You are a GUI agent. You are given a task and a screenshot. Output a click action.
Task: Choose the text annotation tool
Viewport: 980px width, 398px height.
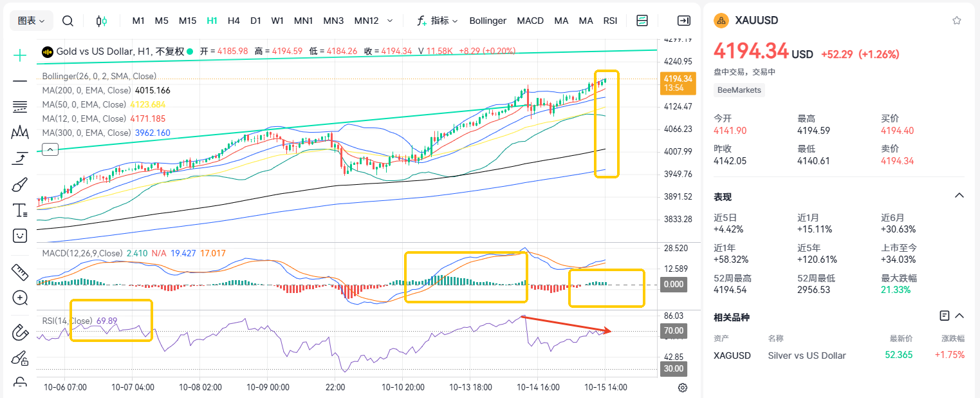[x=20, y=210]
